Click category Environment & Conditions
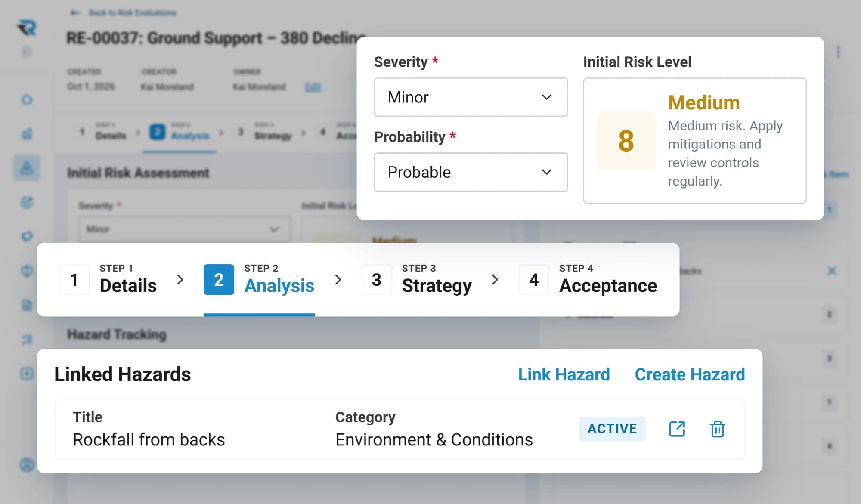Screen dimensions: 861x504 point(434,440)
